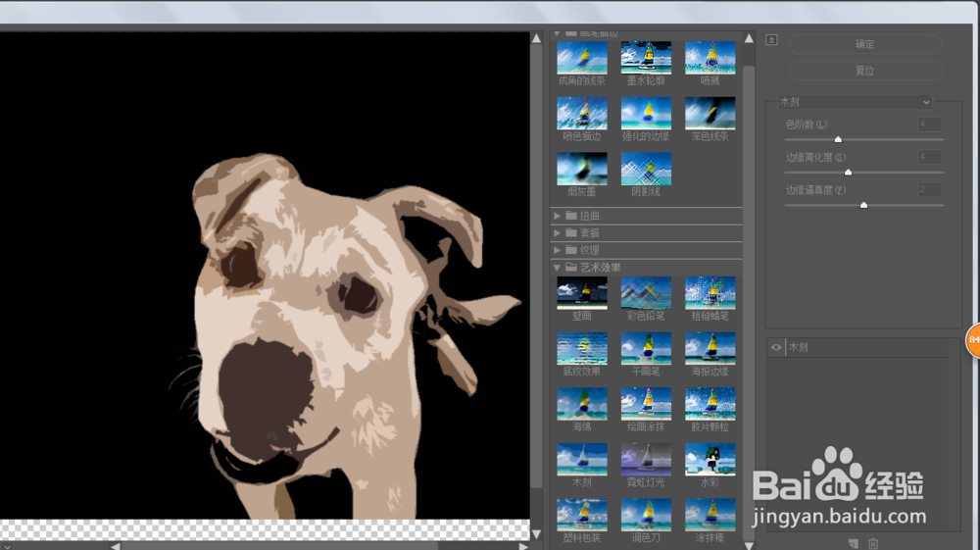Screen dimensions: 980x550
Task: Pick the 胶片颗粒 artistic filter
Action: [x=710, y=404]
